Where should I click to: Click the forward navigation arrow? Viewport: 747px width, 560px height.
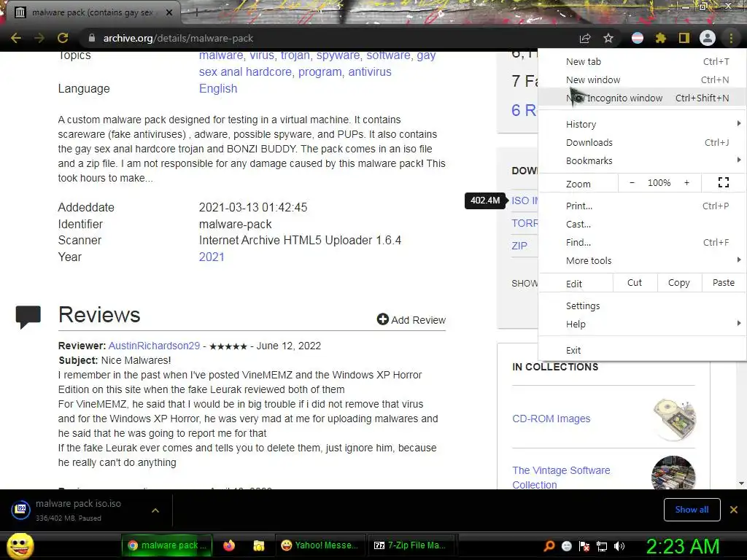click(x=39, y=38)
